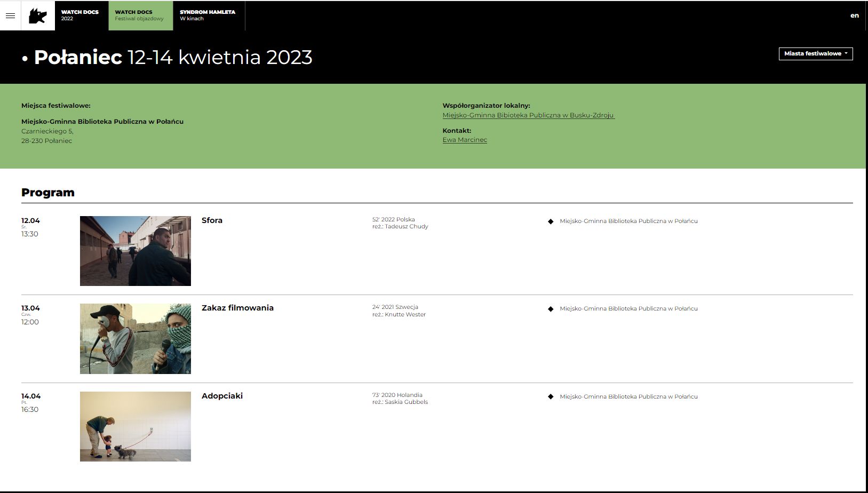
Task: Open the Adopciaki film title
Action: coord(222,396)
